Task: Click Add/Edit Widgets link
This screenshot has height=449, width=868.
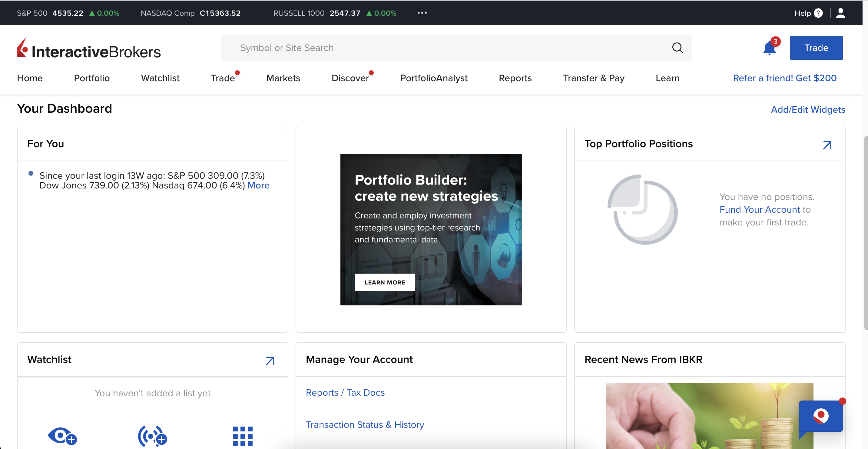Action: [x=808, y=110]
